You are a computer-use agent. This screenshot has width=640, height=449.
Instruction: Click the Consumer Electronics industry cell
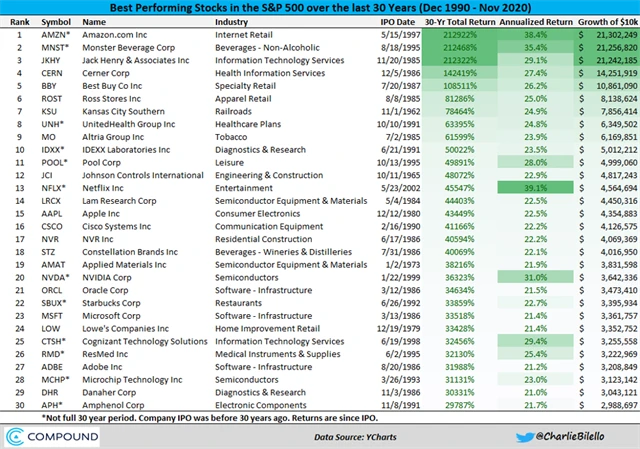point(258,213)
